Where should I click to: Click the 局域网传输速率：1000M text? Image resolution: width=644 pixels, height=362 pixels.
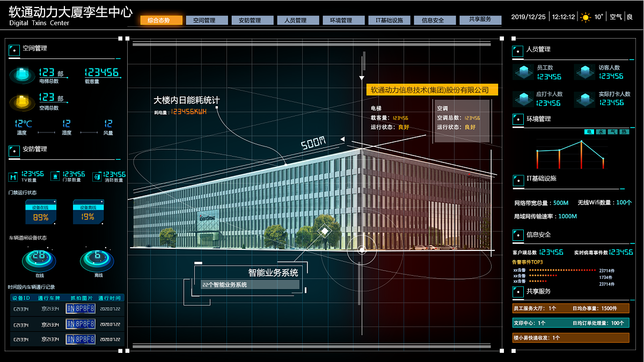545,216
